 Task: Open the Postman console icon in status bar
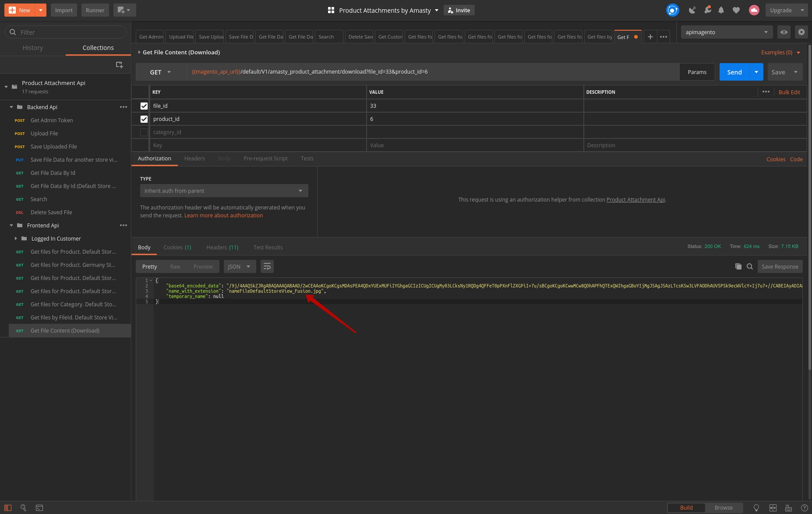[x=39, y=508]
